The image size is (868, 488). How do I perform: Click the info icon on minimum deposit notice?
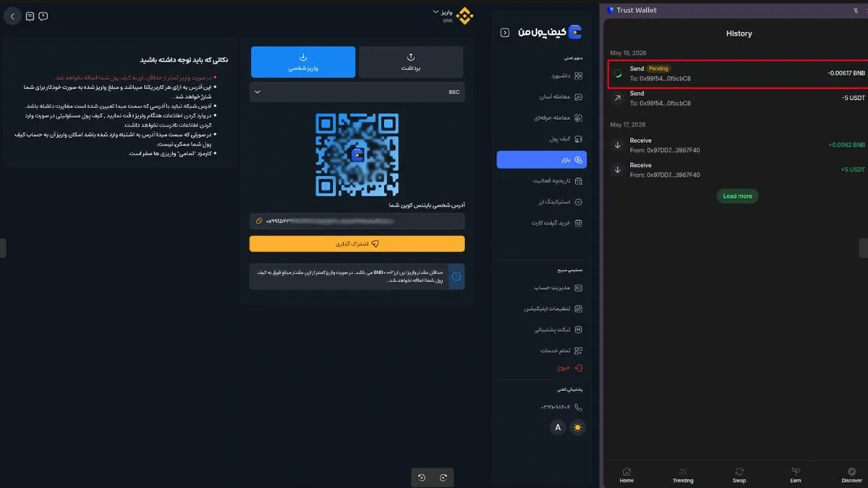[x=456, y=276]
